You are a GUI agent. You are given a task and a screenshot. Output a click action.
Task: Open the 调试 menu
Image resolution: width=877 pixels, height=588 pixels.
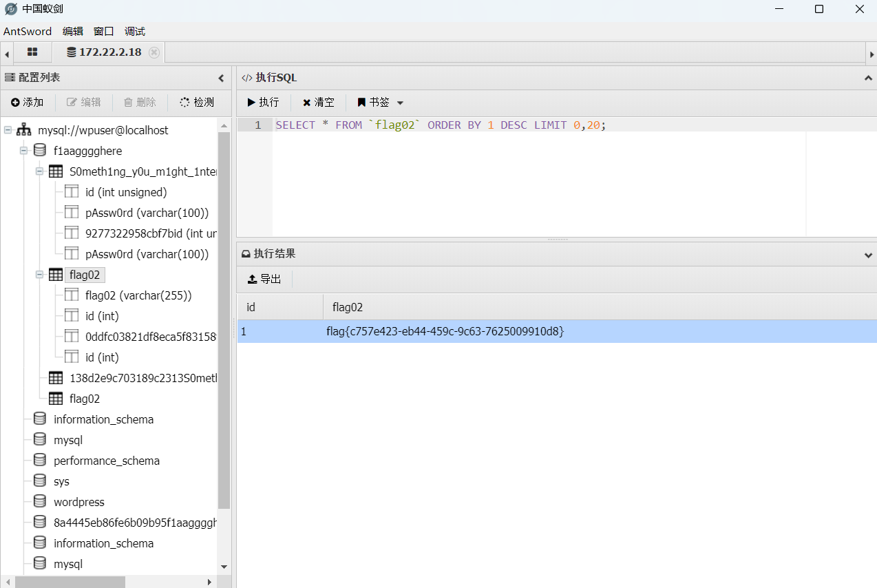point(134,31)
